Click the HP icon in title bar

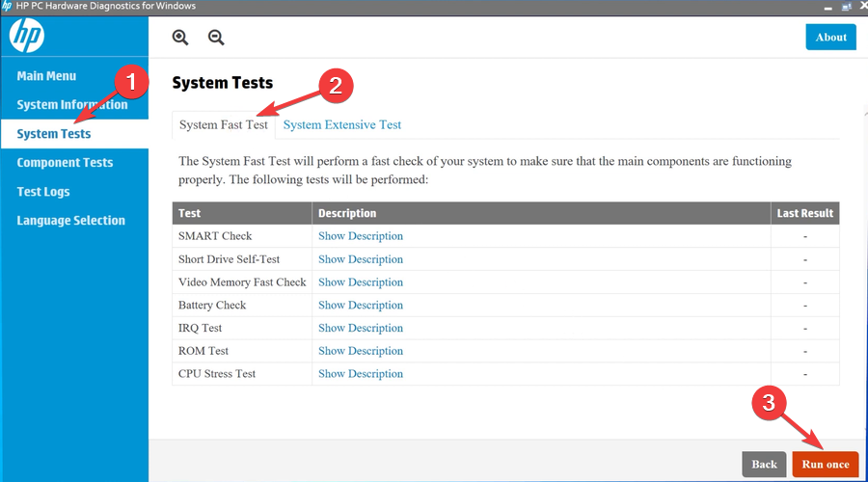[7, 6]
